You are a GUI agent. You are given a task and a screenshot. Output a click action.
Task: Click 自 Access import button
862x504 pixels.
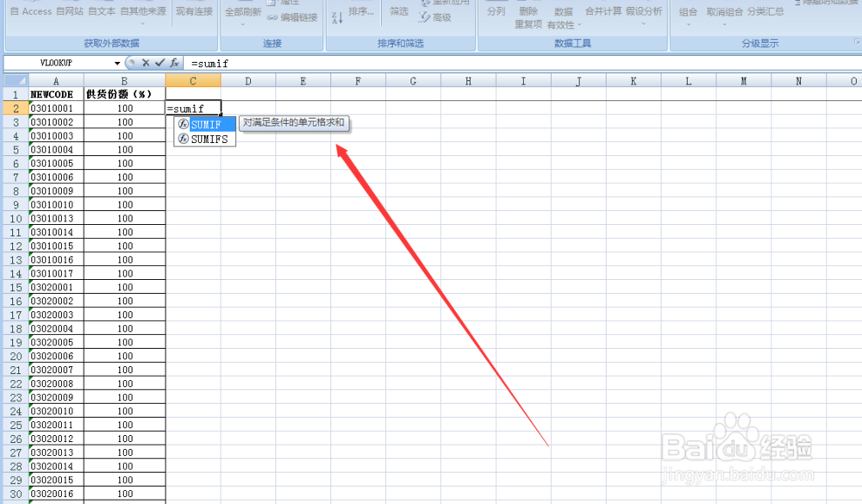point(31,11)
